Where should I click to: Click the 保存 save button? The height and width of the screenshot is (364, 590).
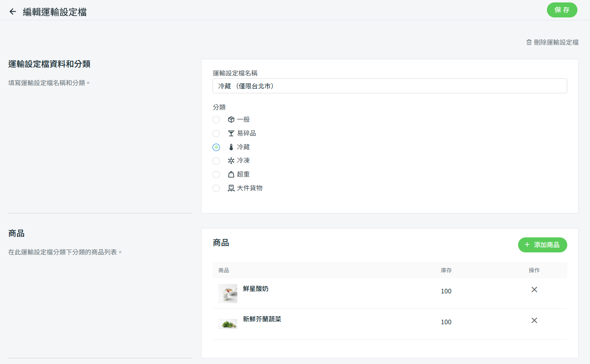[562, 10]
